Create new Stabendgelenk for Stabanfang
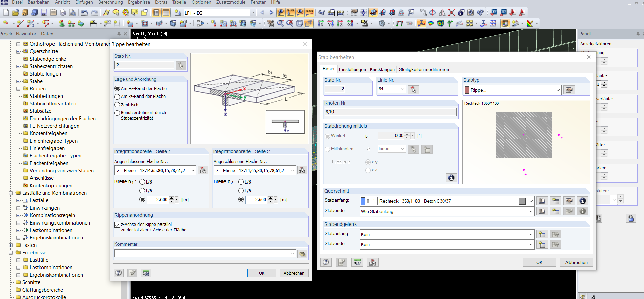This screenshot has height=299, width=644. tap(542, 234)
